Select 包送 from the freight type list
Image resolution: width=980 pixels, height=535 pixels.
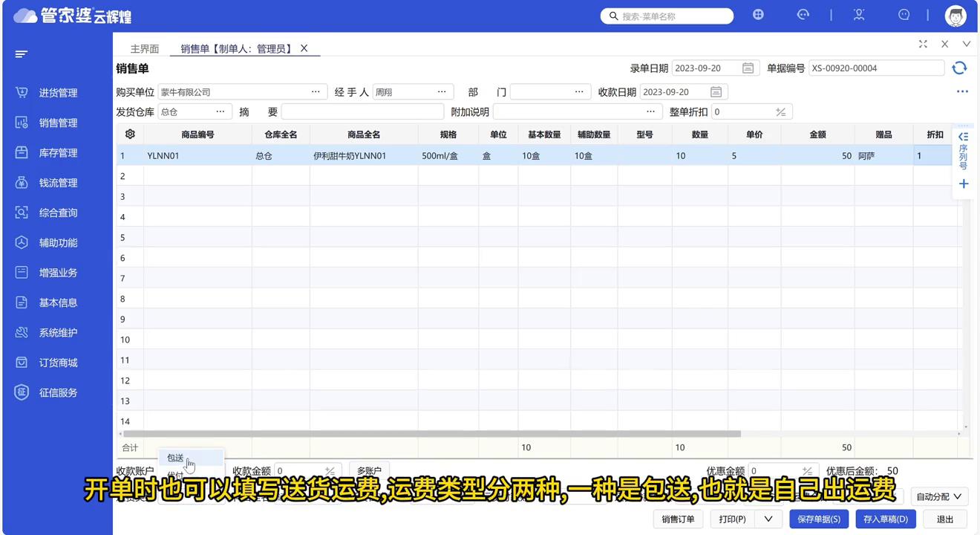[174, 458]
